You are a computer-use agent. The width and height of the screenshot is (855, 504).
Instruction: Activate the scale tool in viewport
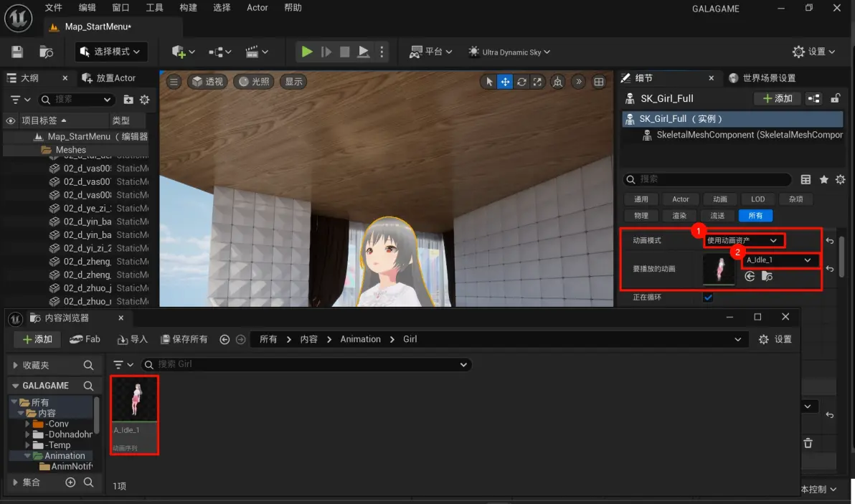pos(538,82)
